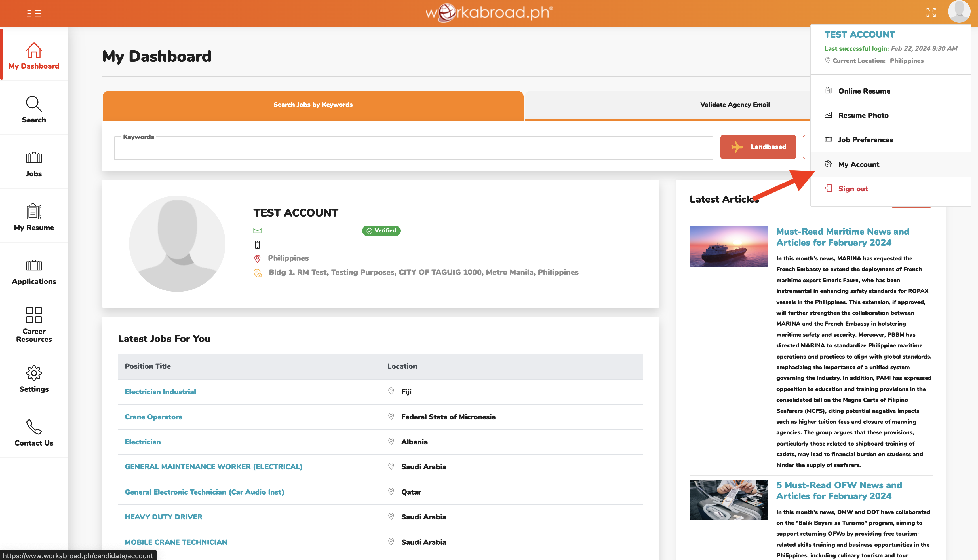Open My Resume sidebar icon
The width and height of the screenshot is (978, 560).
pyautogui.click(x=34, y=211)
